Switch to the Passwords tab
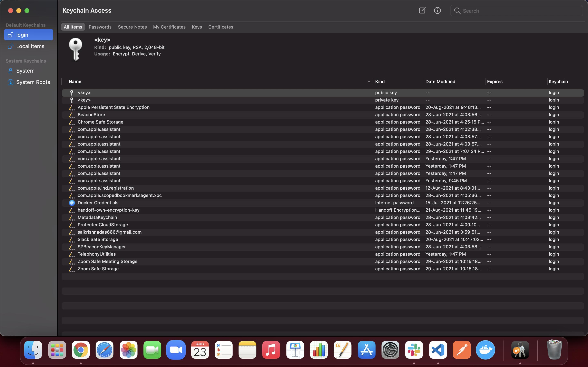 100,27
